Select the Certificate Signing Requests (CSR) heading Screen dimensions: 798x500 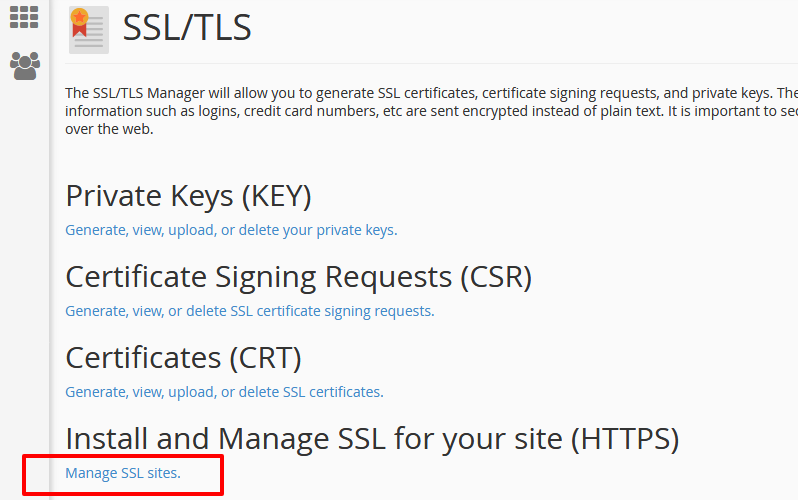pos(299,277)
